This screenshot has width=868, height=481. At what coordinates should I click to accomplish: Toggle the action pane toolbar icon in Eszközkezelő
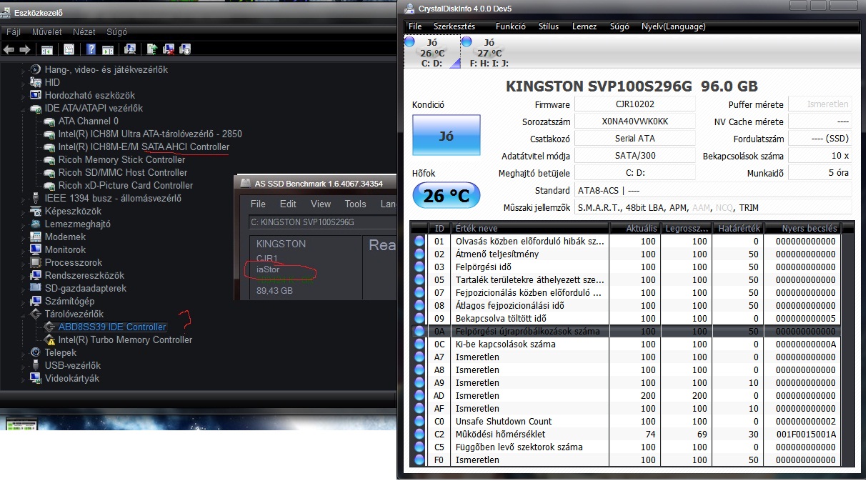pyautogui.click(x=108, y=49)
